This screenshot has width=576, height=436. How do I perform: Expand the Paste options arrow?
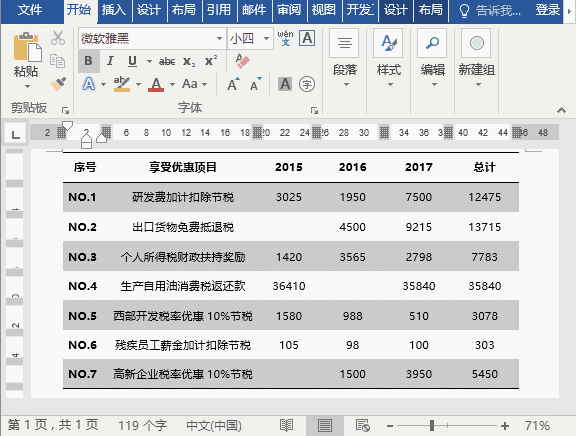click(x=27, y=87)
